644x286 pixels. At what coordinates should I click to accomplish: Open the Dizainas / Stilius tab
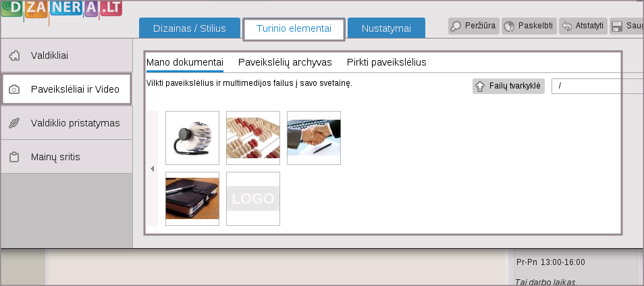[190, 28]
